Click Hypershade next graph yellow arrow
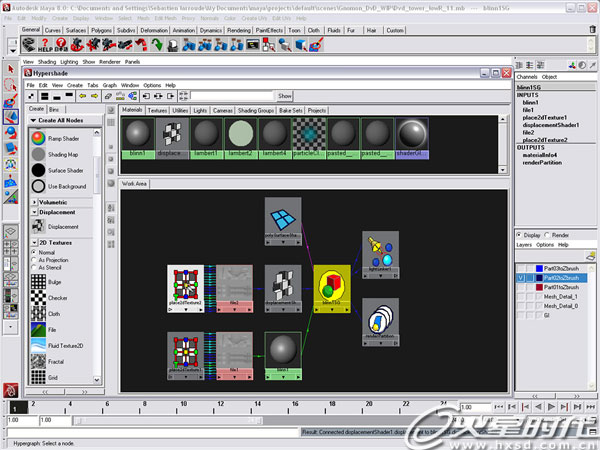This screenshot has height=450, width=600. pyautogui.click(x=94, y=96)
